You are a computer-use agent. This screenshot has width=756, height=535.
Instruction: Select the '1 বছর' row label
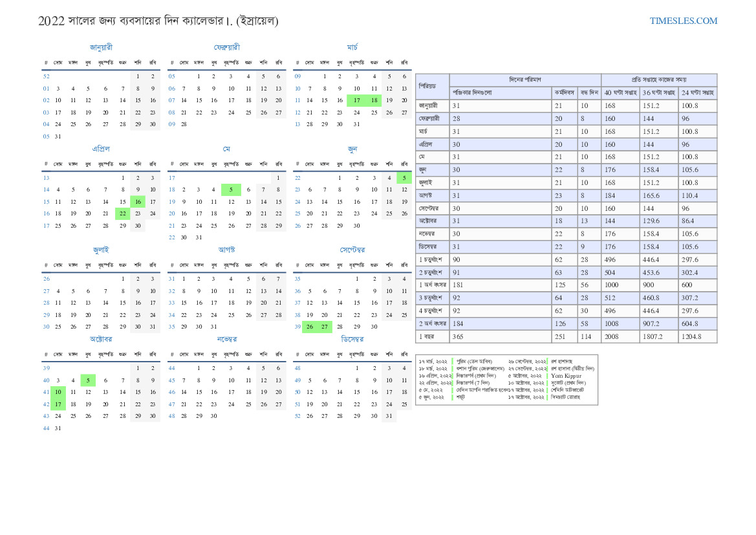click(432, 337)
